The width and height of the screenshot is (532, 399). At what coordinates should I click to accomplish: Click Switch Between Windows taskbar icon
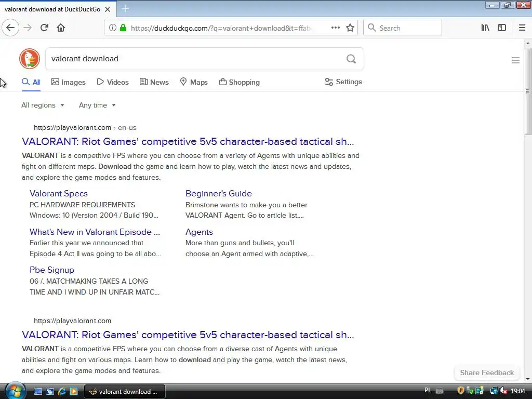click(x=50, y=392)
